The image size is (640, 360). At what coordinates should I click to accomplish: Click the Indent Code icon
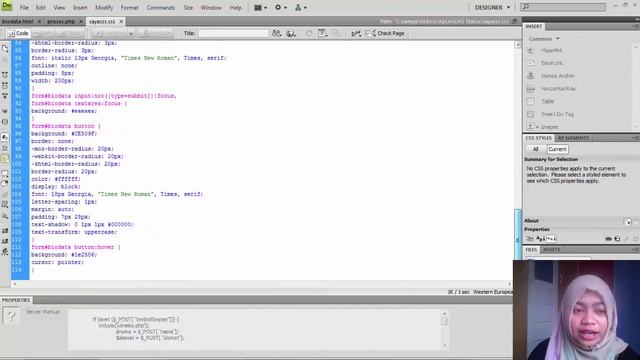[x=5, y=231]
